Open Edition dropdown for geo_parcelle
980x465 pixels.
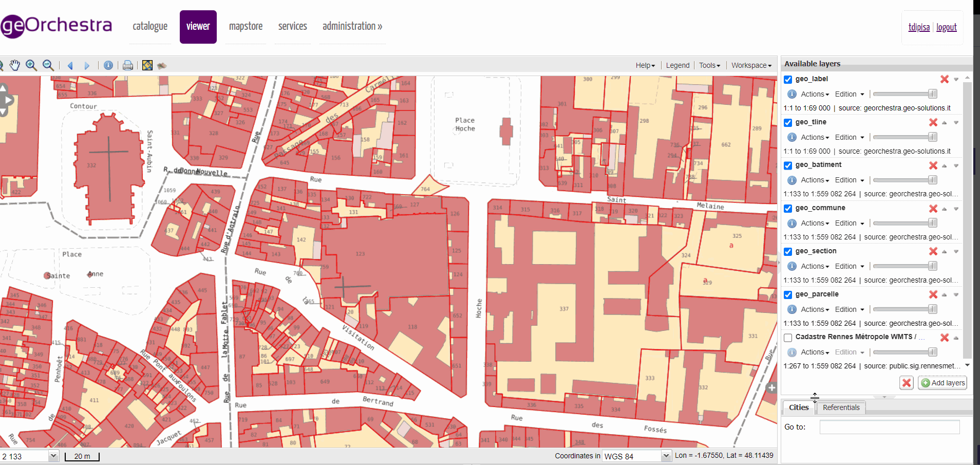coord(850,309)
